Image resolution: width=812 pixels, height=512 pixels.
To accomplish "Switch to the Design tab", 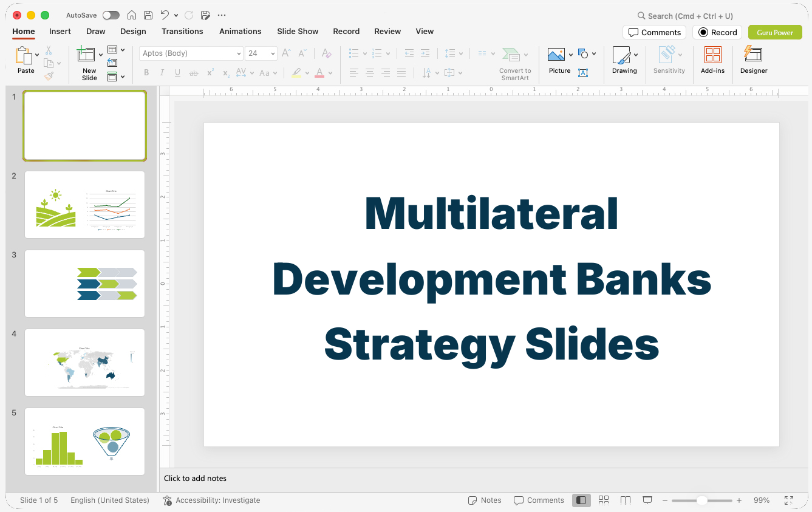I will [x=133, y=32].
